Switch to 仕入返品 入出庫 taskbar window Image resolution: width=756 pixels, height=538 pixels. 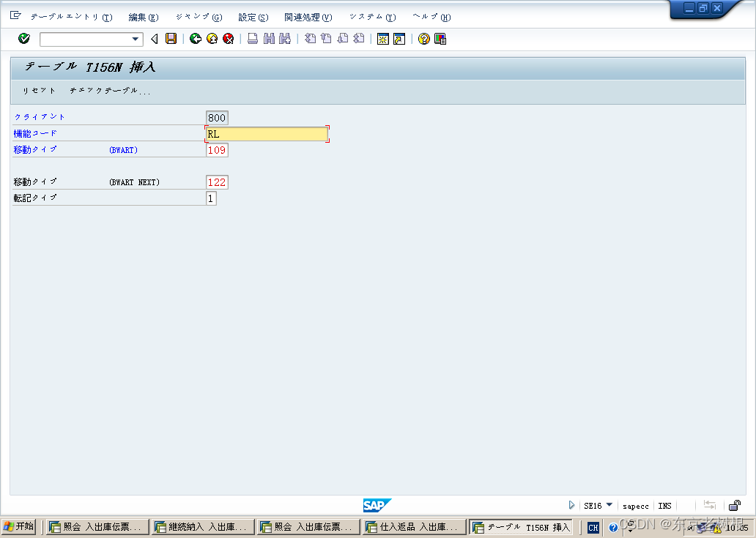pos(413,527)
